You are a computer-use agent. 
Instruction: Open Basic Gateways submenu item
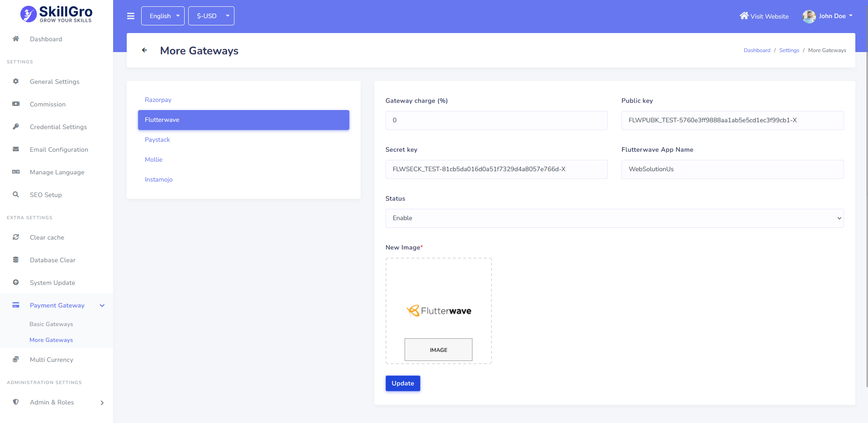point(51,324)
